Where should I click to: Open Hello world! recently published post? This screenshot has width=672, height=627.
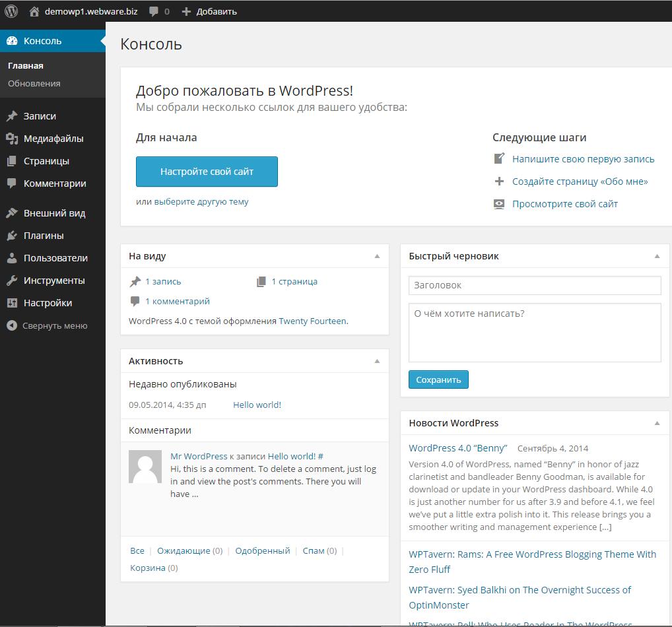point(257,405)
